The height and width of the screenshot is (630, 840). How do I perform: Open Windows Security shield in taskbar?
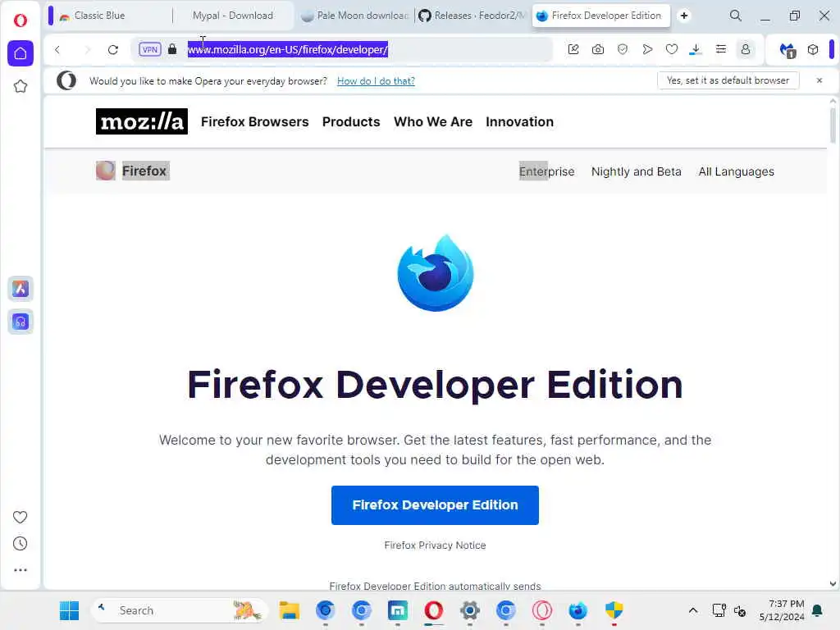pyautogui.click(x=614, y=610)
